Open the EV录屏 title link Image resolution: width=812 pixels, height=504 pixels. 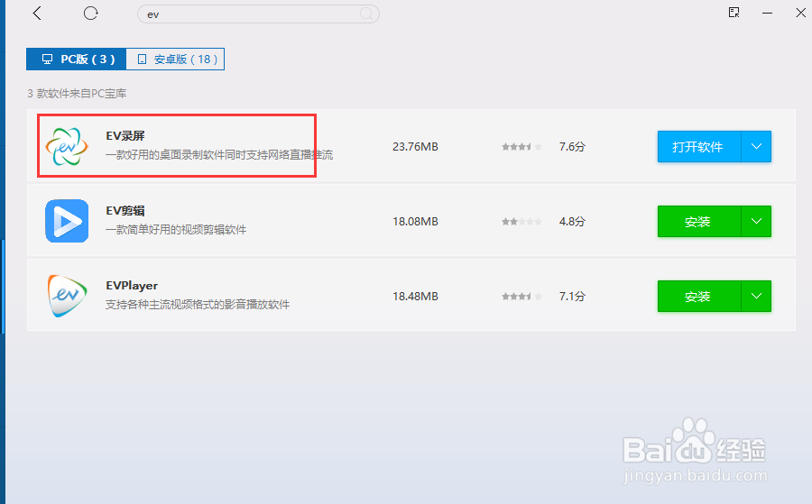(x=125, y=135)
